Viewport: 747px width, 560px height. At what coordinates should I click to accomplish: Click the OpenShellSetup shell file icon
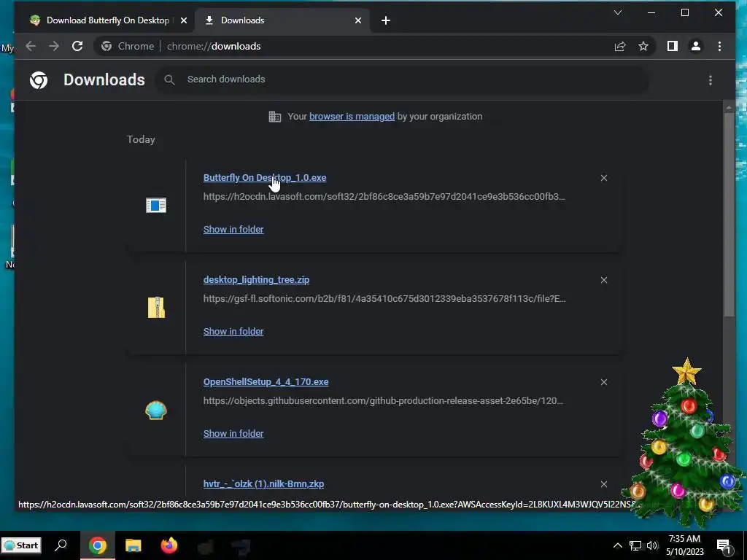point(156,410)
